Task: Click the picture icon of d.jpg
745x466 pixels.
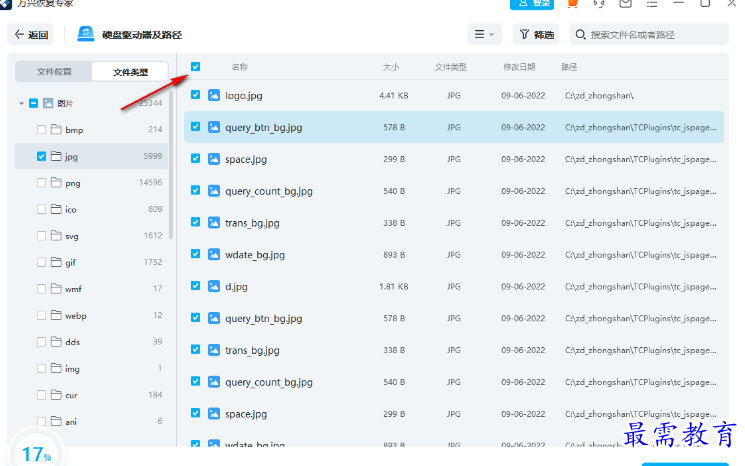Action: 214,287
